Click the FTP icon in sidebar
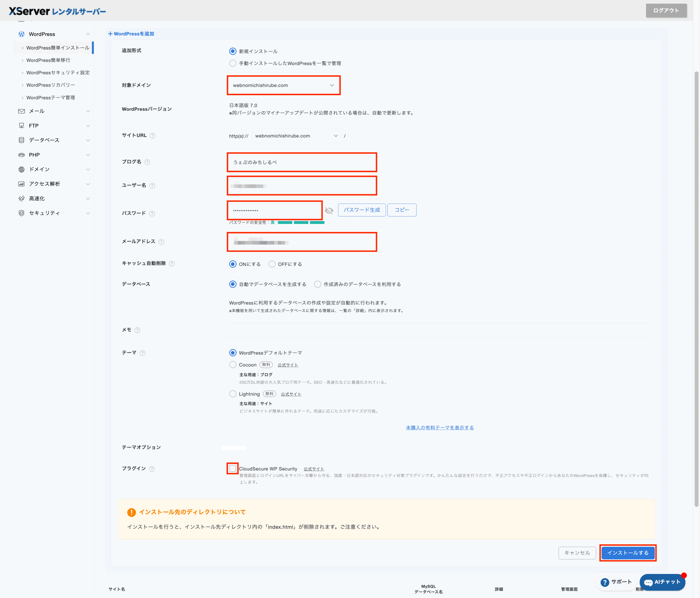The width and height of the screenshot is (700, 598). point(22,126)
